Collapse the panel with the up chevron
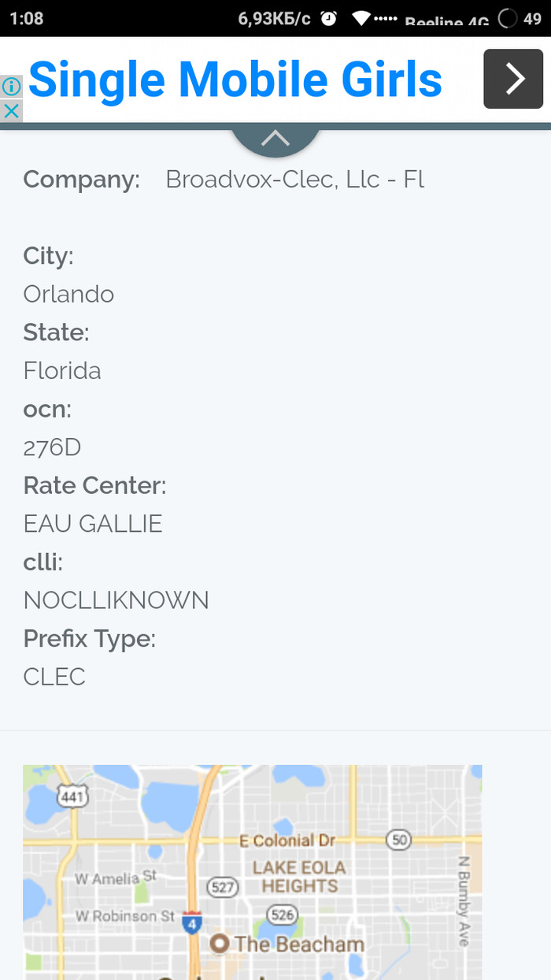Viewport: 551px width, 980px height. coord(275,139)
